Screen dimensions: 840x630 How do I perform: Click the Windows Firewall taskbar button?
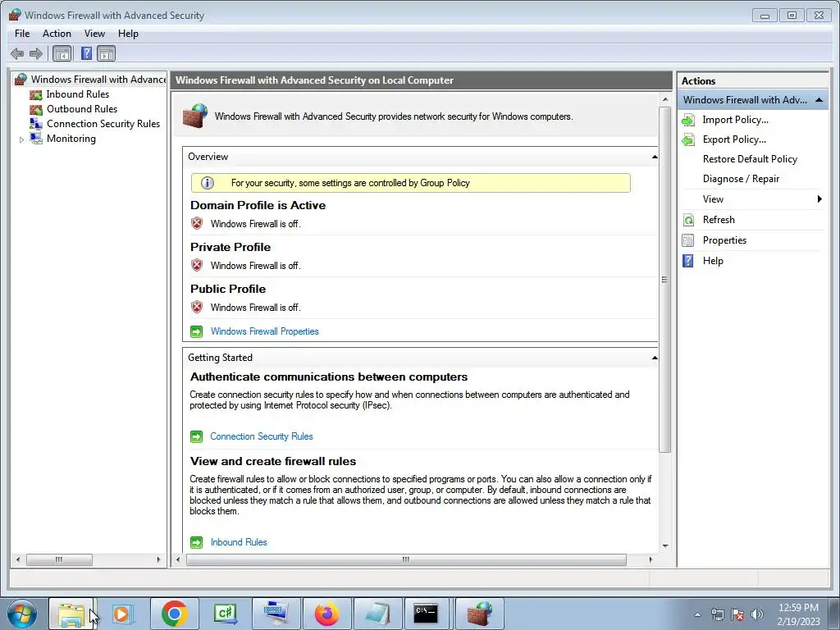[479, 614]
